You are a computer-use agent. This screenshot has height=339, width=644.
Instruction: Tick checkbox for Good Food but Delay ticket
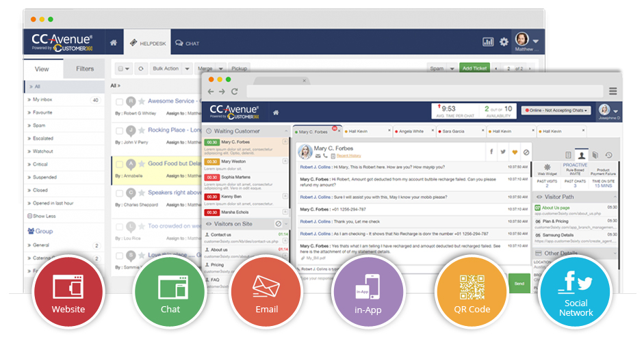[119, 164]
